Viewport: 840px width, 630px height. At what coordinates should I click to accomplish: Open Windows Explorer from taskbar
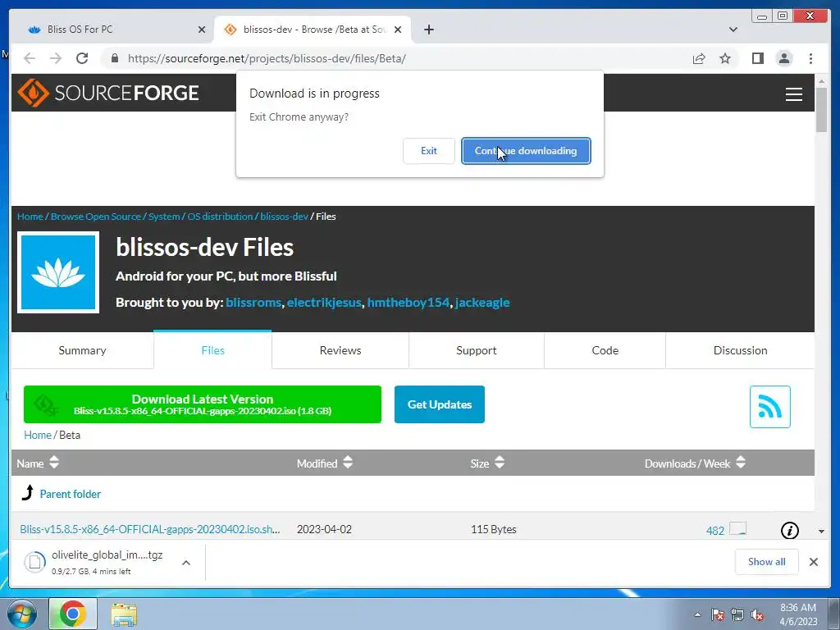coord(124,614)
